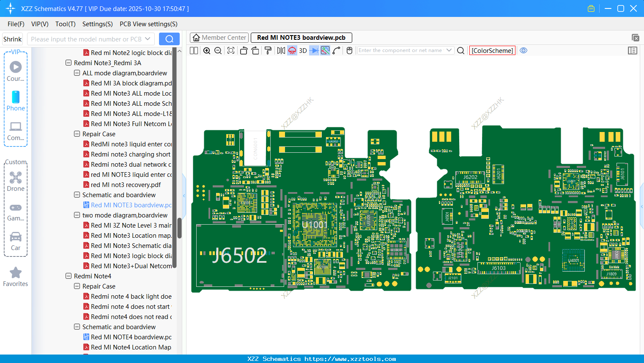Open the ColorScheme options

(492, 50)
